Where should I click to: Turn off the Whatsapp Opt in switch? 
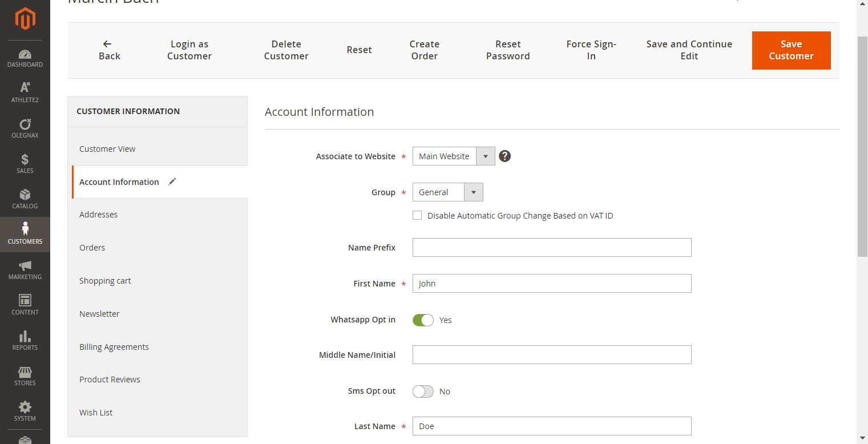423,320
